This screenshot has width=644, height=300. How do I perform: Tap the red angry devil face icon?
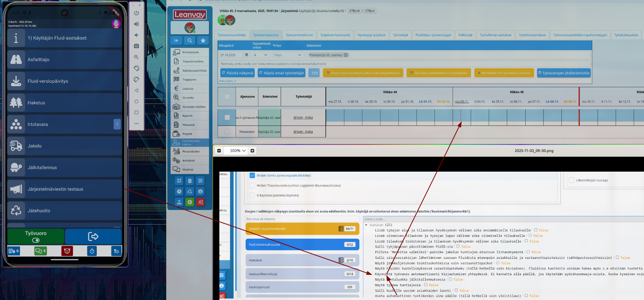(x=67, y=251)
